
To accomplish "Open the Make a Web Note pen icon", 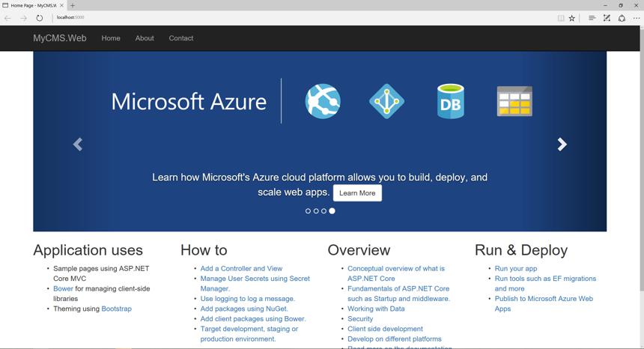I will click(607, 18).
